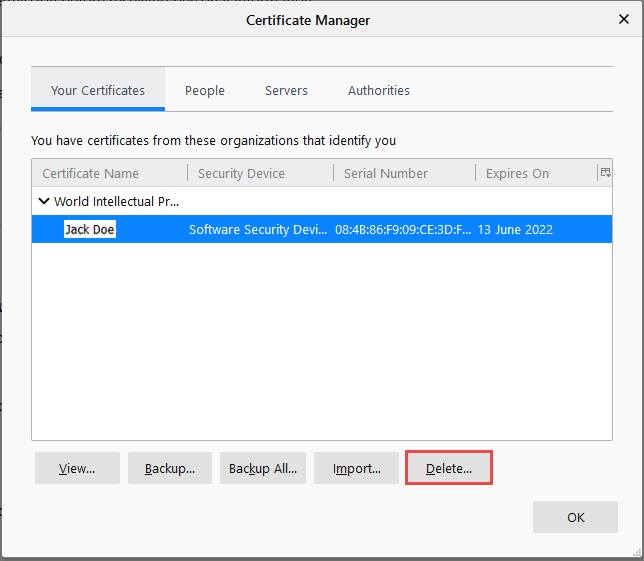Confirm with the OK button

click(x=575, y=517)
